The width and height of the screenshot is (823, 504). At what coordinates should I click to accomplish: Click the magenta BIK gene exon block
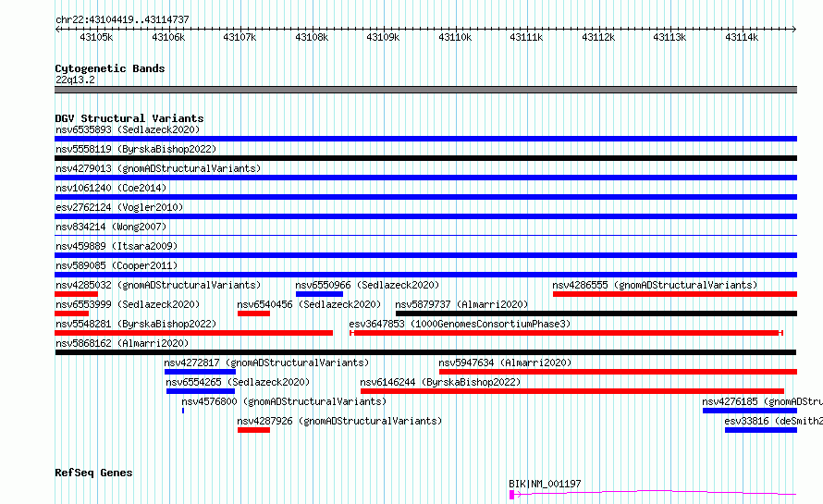coord(511,495)
